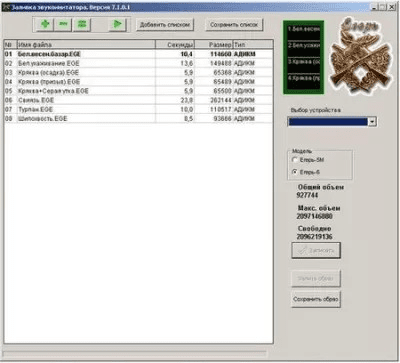The height and width of the screenshot is (363, 400).
Task: Click the green device display preview
Action: pos(304,57)
